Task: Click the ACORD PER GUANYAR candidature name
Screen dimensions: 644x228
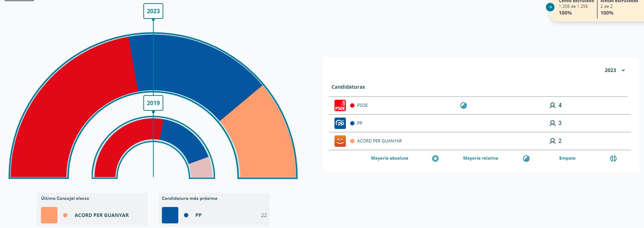Action: (379, 141)
